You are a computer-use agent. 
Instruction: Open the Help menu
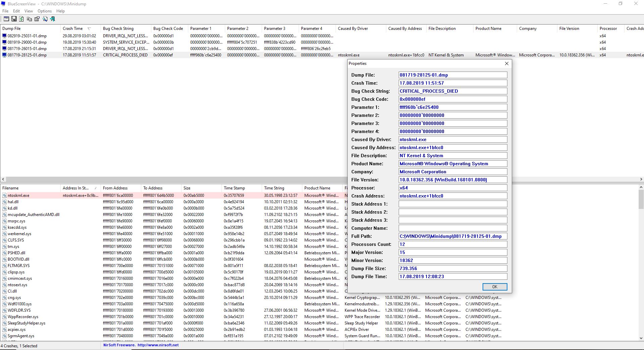click(x=60, y=11)
